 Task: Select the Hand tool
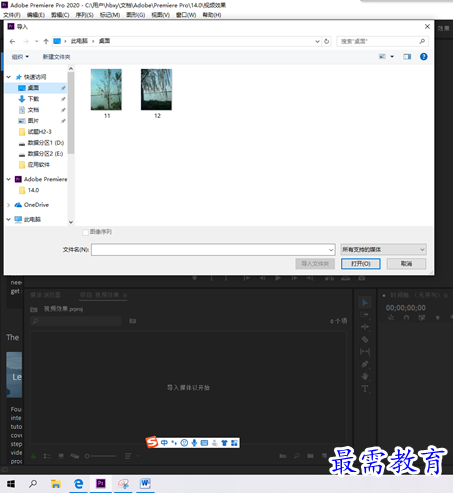point(365,376)
